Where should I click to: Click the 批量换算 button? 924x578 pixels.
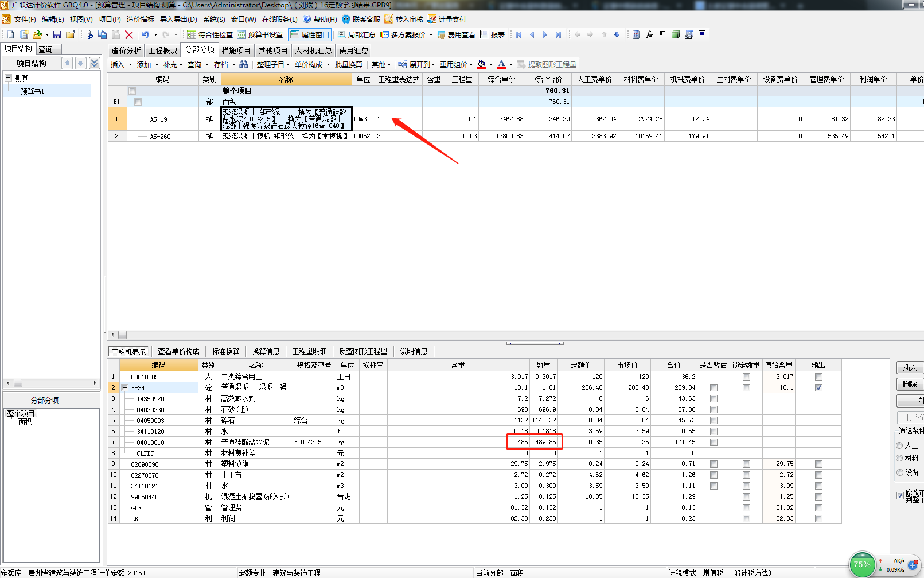coord(349,64)
